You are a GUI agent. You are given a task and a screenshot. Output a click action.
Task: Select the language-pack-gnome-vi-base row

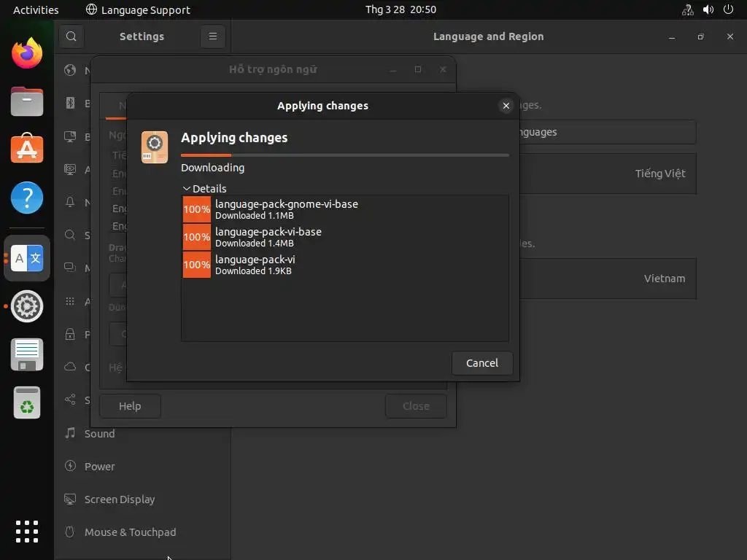coord(344,209)
